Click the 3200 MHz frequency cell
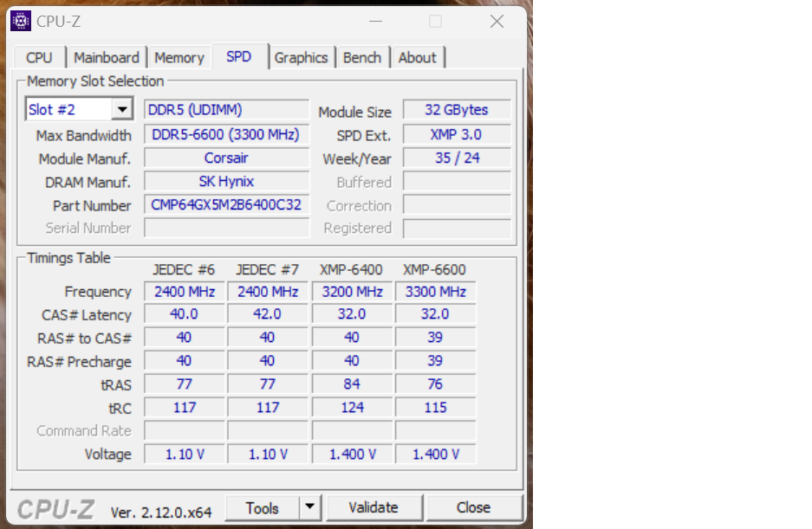Screen dimensions: 812x529 pos(352,292)
